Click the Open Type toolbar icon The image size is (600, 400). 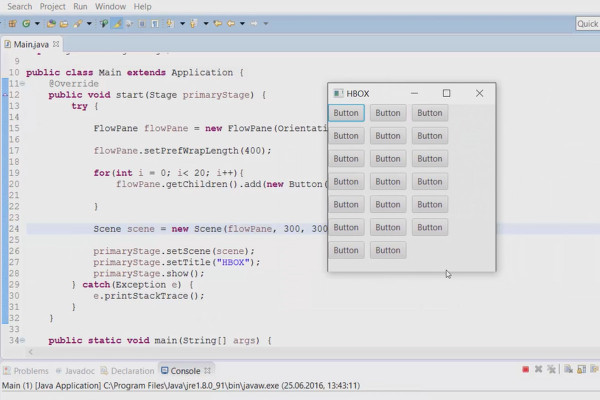pos(51,24)
